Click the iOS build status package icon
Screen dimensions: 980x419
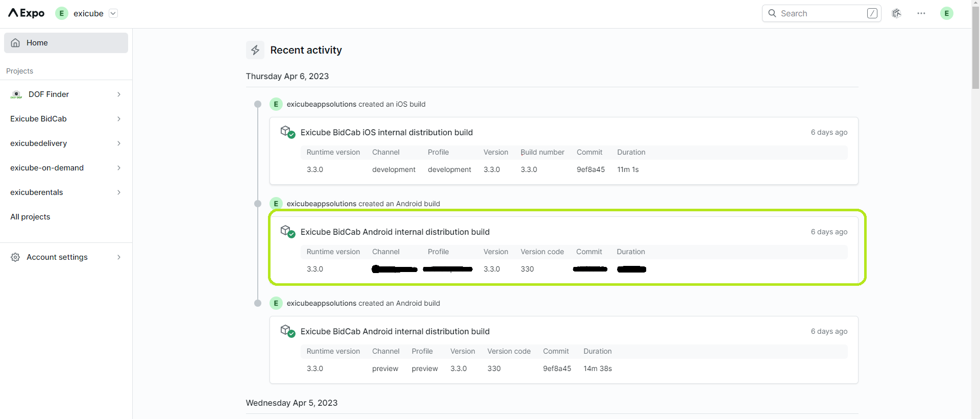click(x=287, y=132)
